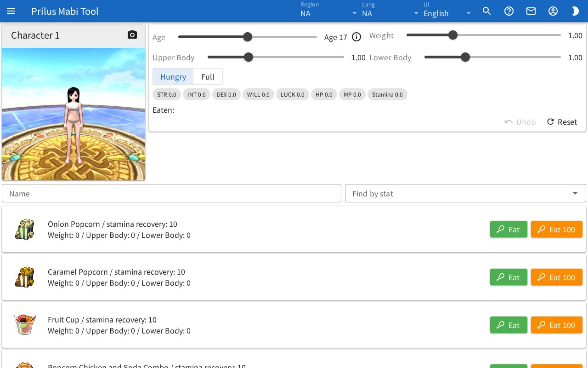Open the hamburger navigation menu

pos(11,11)
